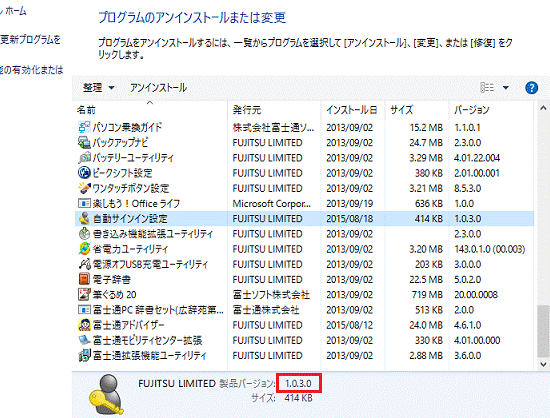Select the 富士通PC 辞書セット row name

(158, 310)
